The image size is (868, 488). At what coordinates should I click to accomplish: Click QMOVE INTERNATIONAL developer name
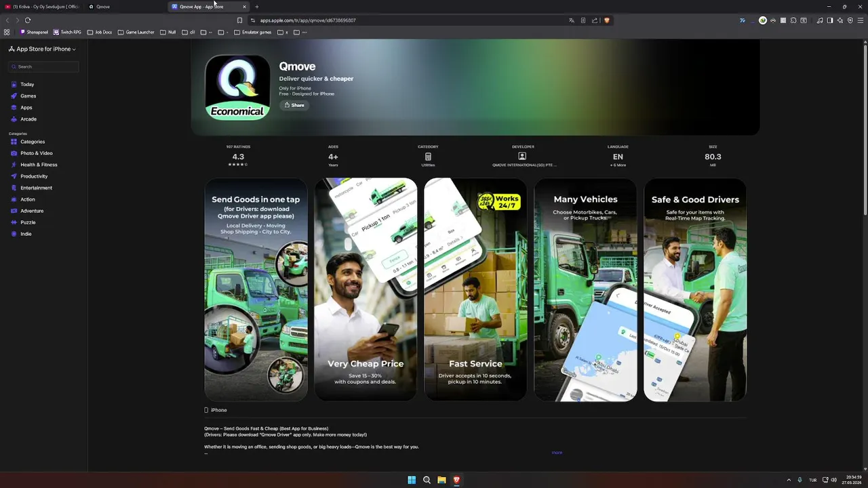coord(524,165)
